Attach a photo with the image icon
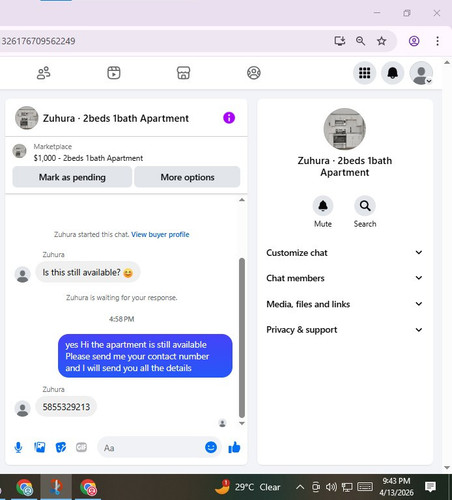Image resolution: width=452 pixels, height=500 pixels. click(40, 447)
